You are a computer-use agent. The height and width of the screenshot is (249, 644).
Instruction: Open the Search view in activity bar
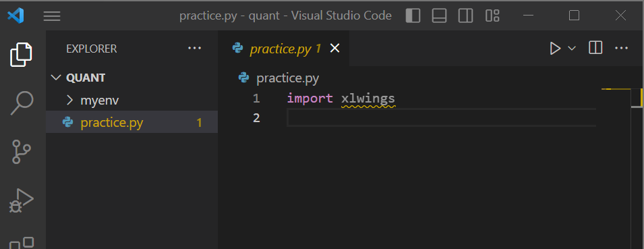click(22, 103)
